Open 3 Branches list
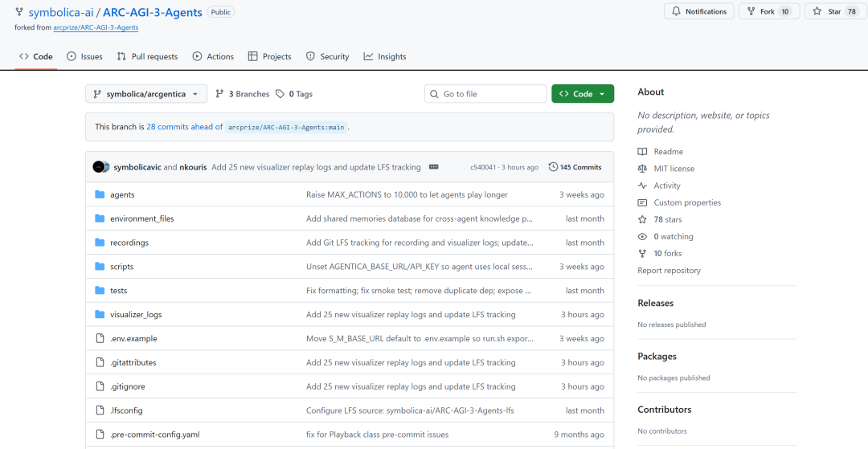 243,94
